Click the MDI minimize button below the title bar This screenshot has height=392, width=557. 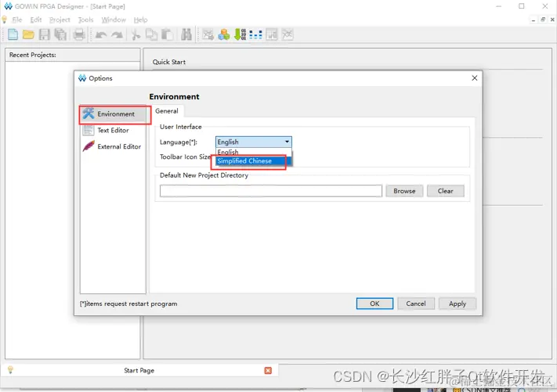533,20
